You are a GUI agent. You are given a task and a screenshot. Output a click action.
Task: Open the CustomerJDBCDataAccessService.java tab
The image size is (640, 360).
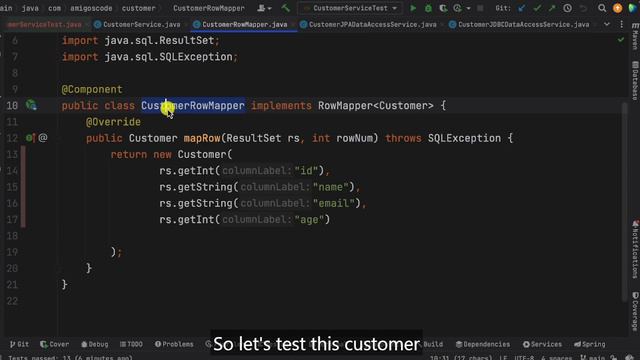[x=519, y=24]
